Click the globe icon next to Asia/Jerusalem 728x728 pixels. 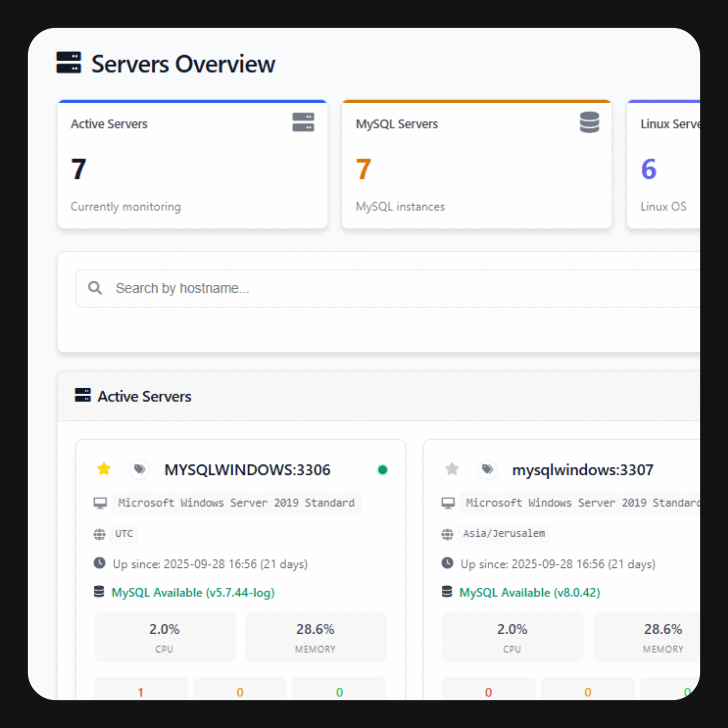447,534
